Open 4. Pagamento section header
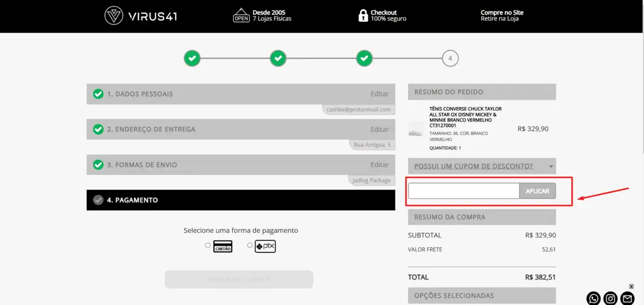 pyautogui.click(x=241, y=200)
